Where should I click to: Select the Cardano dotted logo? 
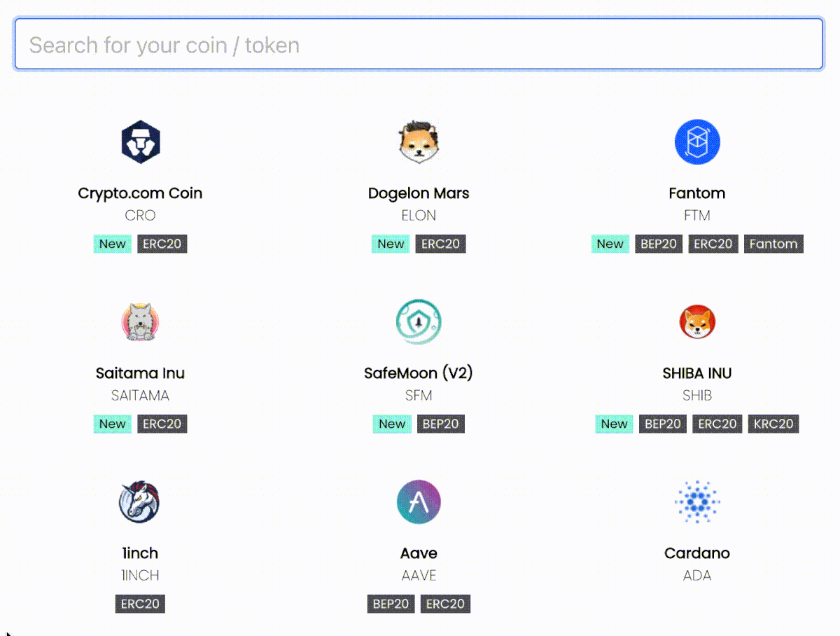click(697, 502)
